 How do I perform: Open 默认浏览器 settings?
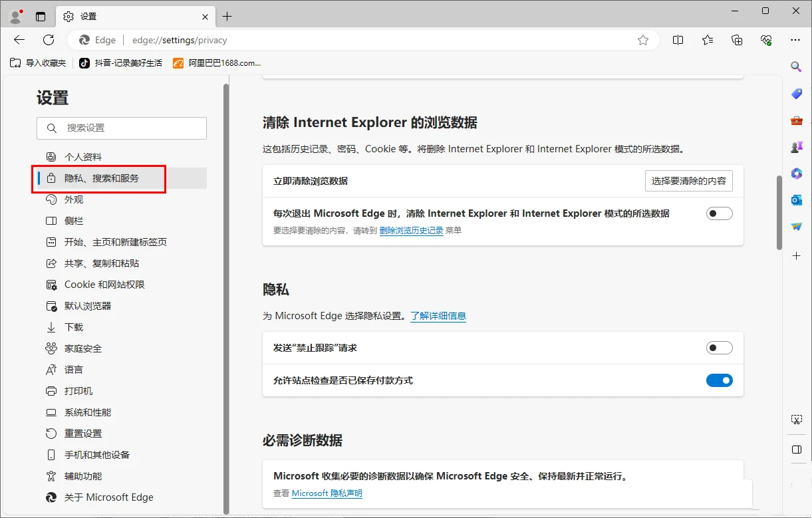pos(122,306)
